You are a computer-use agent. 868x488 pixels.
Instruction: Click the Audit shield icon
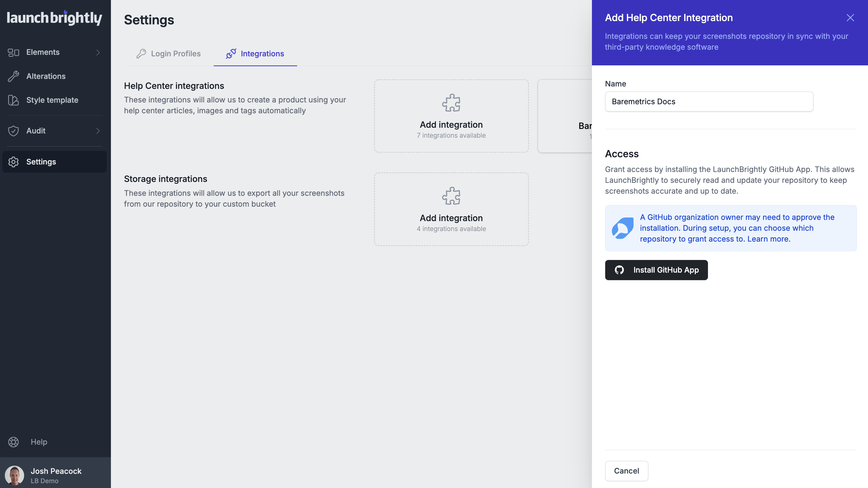pos(14,131)
